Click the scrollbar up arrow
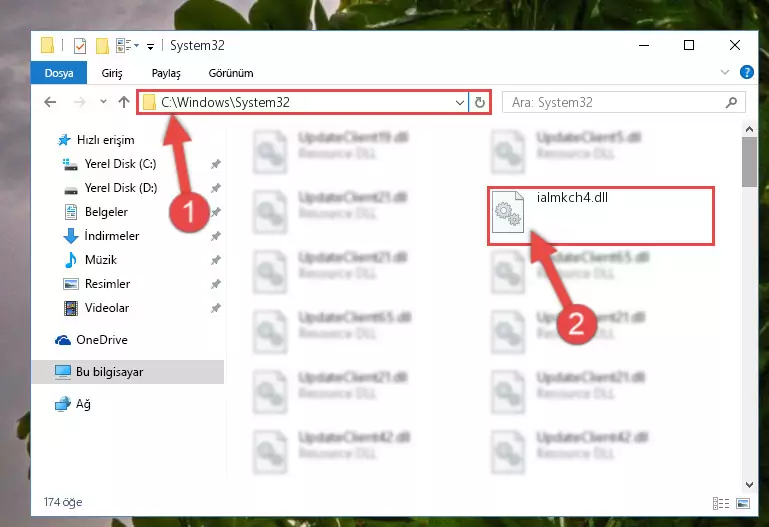 749,129
